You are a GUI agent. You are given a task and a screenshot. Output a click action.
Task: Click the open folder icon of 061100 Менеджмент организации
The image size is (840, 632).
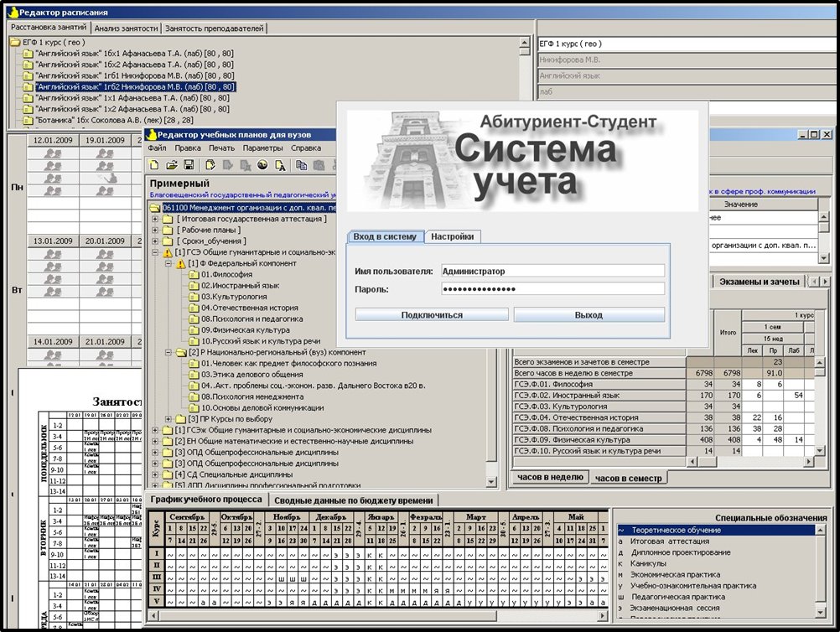tap(155, 208)
